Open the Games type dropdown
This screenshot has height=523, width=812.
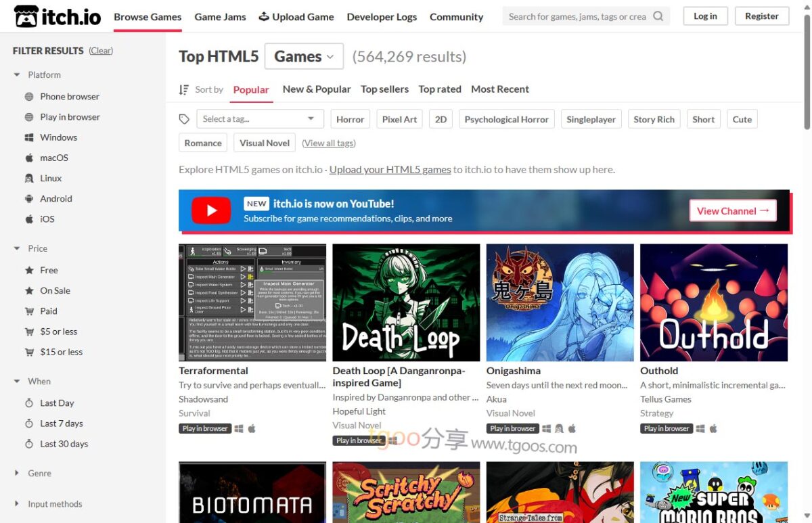tap(304, 56)
